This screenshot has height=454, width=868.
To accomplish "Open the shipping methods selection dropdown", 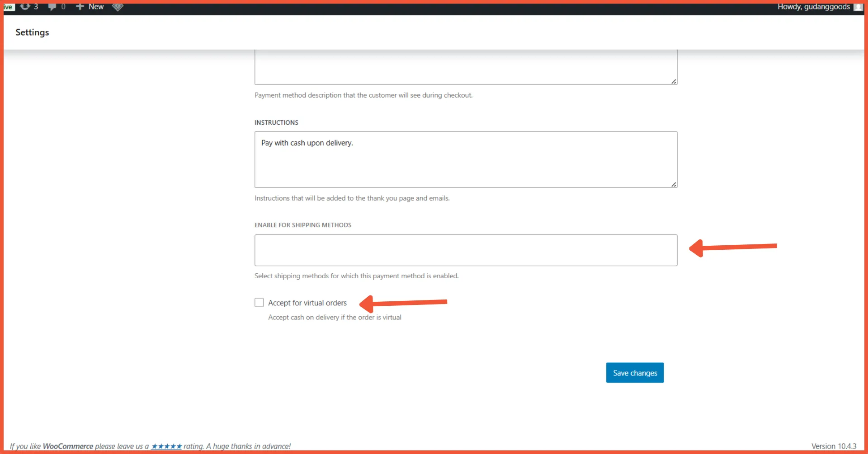I will pyautogui.click(x=466, y=250).
